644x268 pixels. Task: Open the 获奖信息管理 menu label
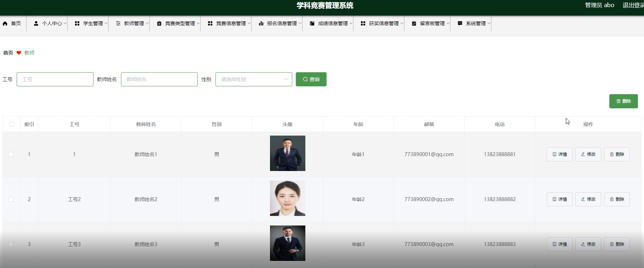pos(384,23)
